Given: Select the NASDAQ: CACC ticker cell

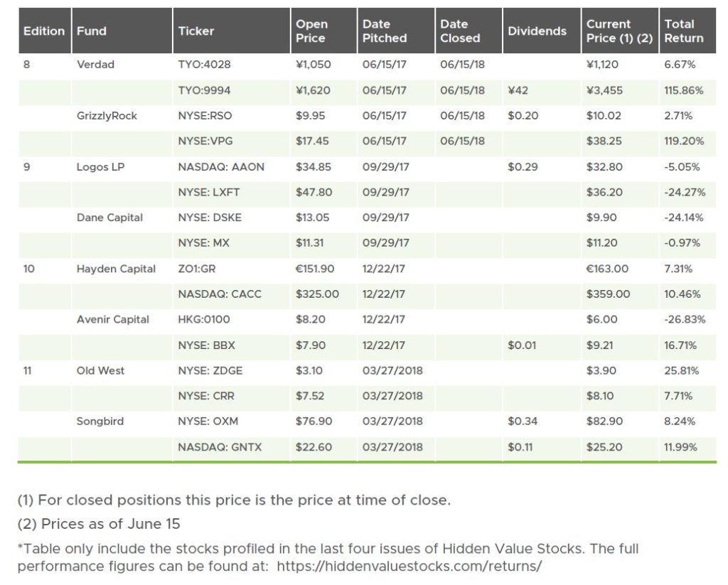Looking at the screenshot, I should 220,294.
